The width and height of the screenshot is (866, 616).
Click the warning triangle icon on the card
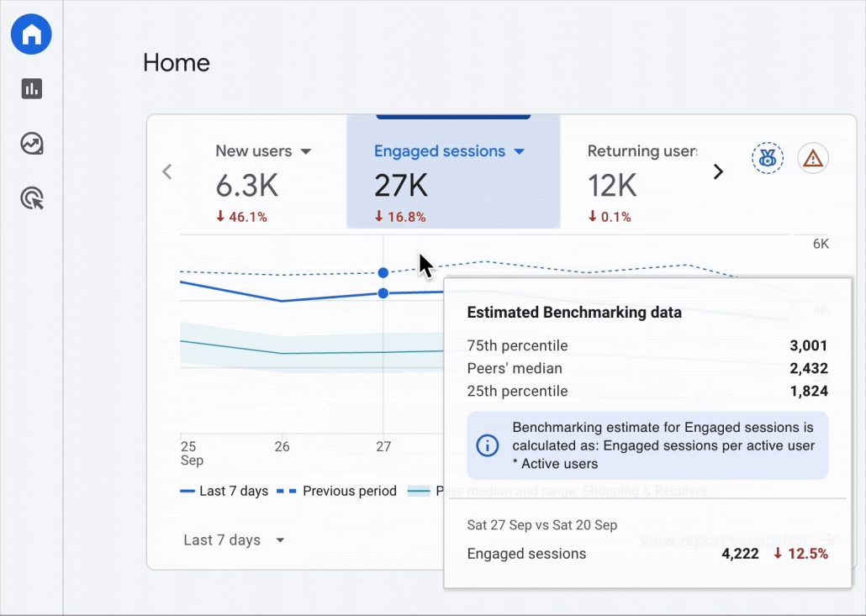(812, 158)
